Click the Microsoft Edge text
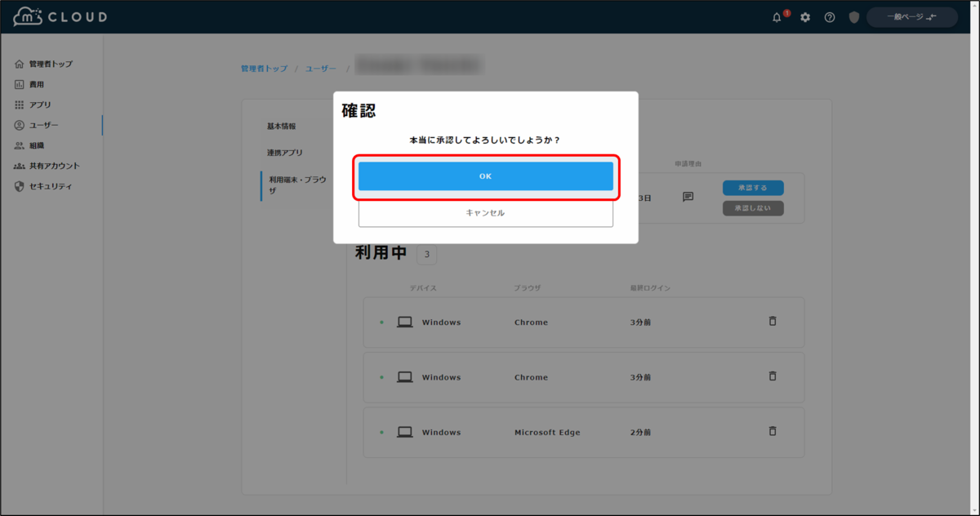The height and width of the screenshot is (516, 980). [x=547, y=433]
